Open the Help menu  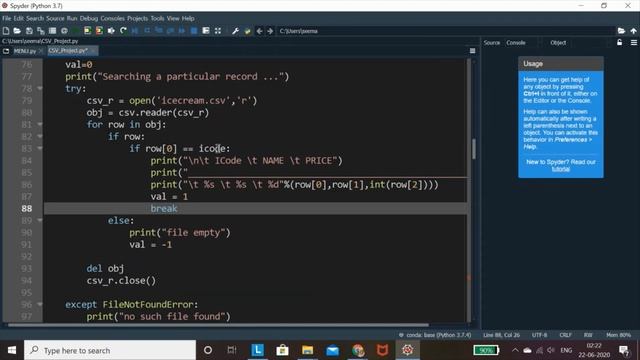(188, 18)
